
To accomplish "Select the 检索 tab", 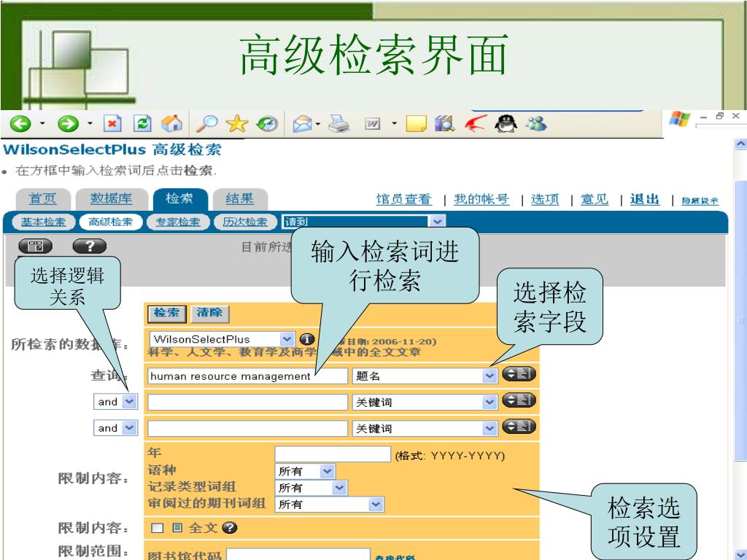I will (x=180, y=199).
